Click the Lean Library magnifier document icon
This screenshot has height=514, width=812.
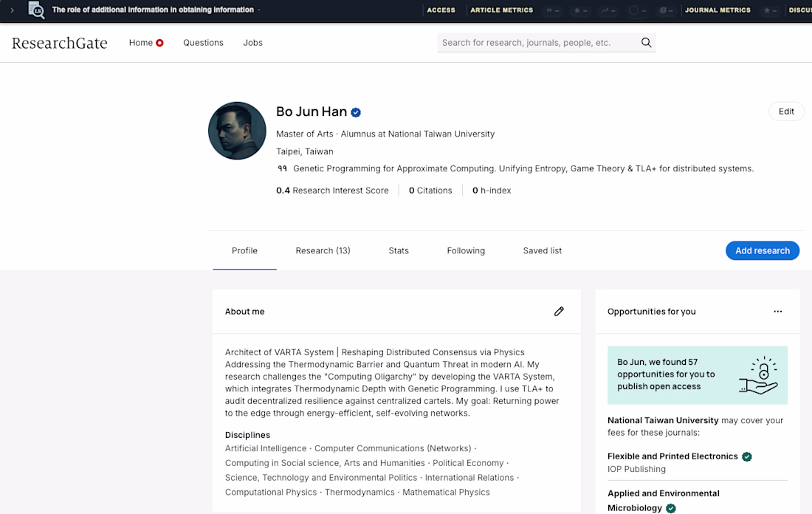pos(36,10)
